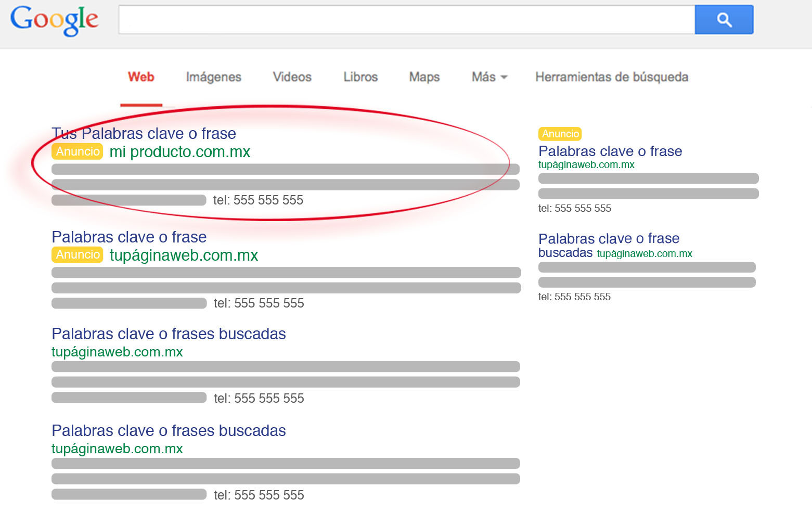Open the Videos tab
Screen dimensions: 812x512
pyautogui.click(x=292, y=77)
